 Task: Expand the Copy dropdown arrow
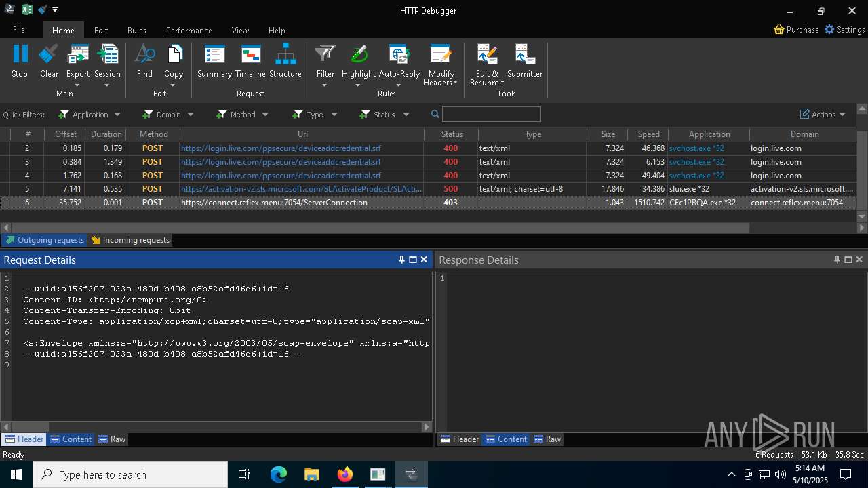click(173, 85)
